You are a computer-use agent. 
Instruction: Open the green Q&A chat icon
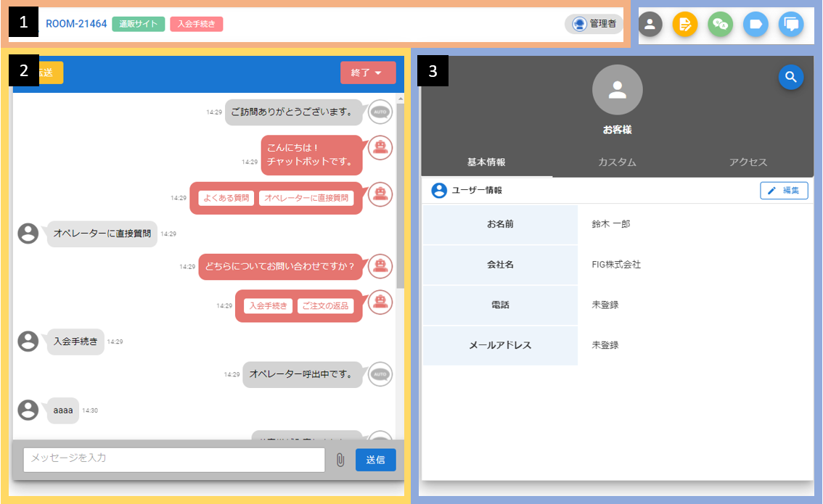(x=720, y=24)
